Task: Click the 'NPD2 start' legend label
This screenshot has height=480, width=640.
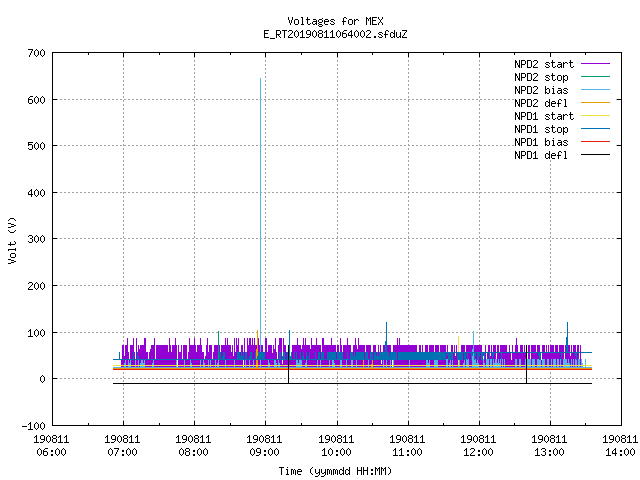Action: coord(544,64)
